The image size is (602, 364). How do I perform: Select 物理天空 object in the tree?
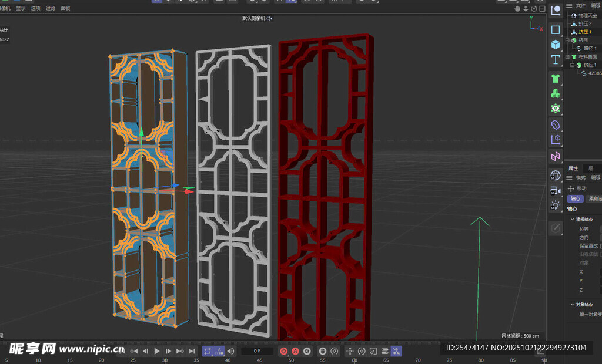coord(587,15)
